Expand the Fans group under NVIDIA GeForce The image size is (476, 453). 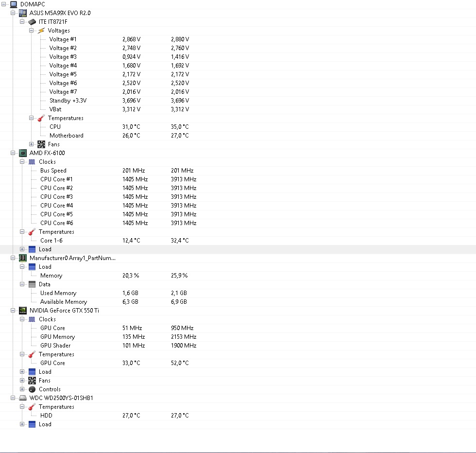[x=22, y=381]
